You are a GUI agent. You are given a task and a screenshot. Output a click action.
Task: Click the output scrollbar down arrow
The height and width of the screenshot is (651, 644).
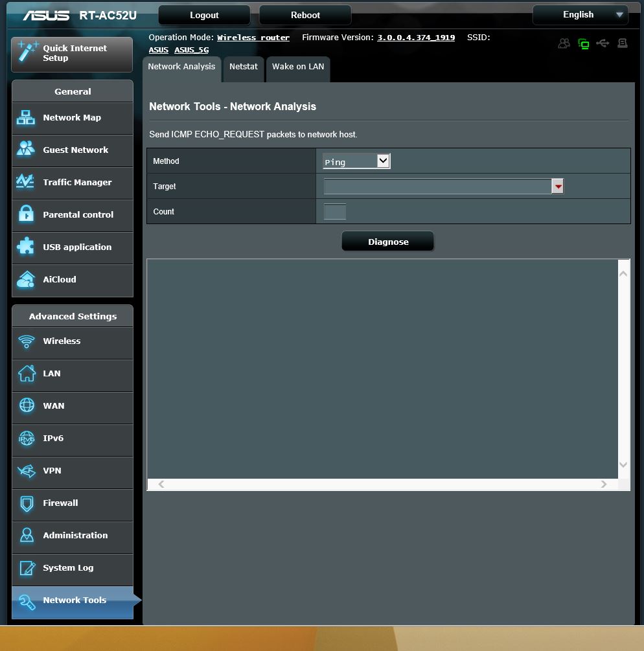(623, 464)
